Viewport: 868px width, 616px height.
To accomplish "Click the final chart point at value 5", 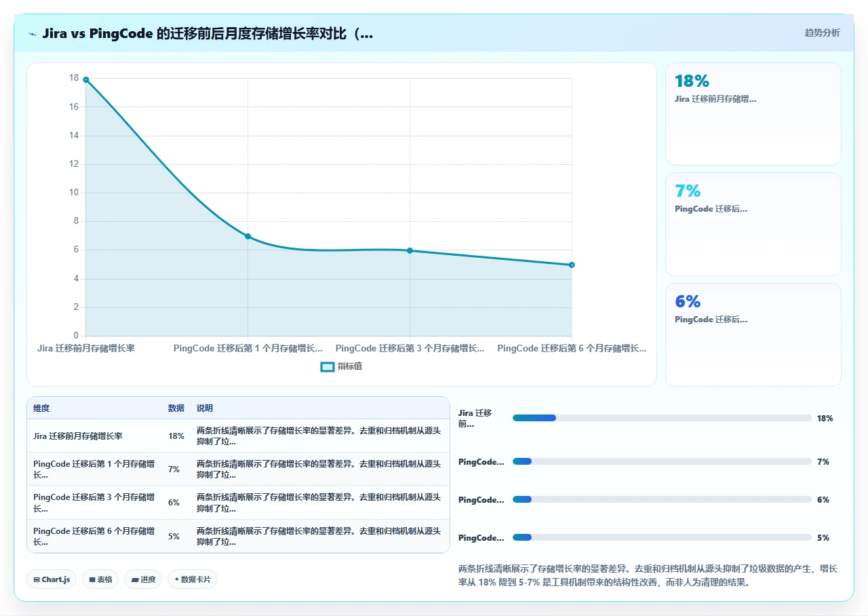I will [x=572, y=265].
